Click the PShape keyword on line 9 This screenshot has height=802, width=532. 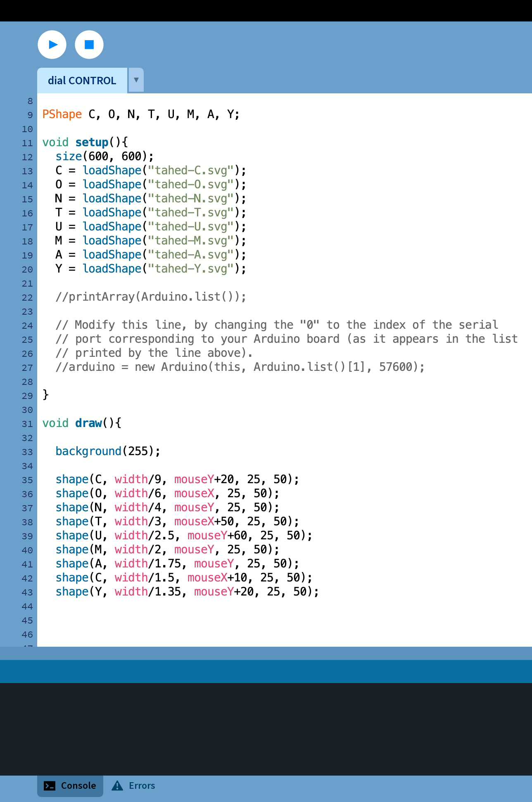click(62, 114)
